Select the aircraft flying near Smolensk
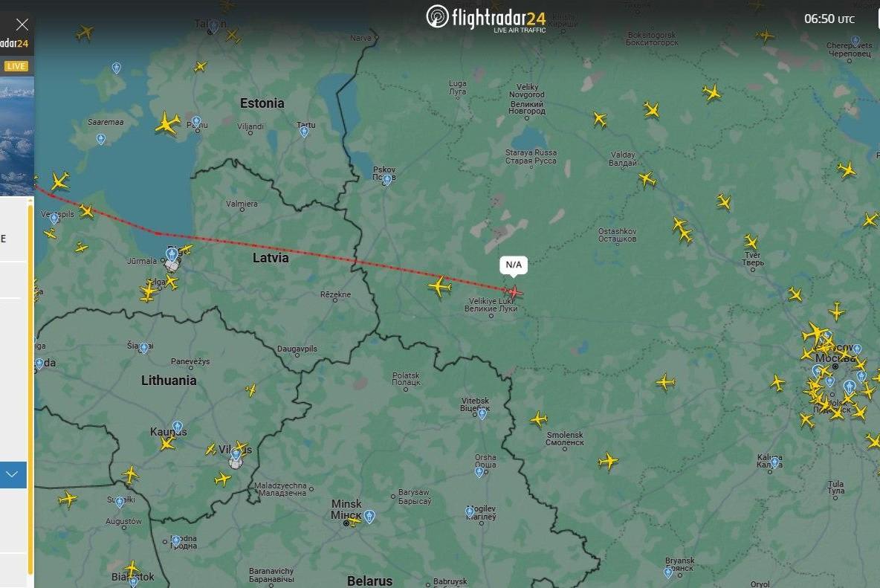This screenshot has height=588, width=880. [539, 419]
